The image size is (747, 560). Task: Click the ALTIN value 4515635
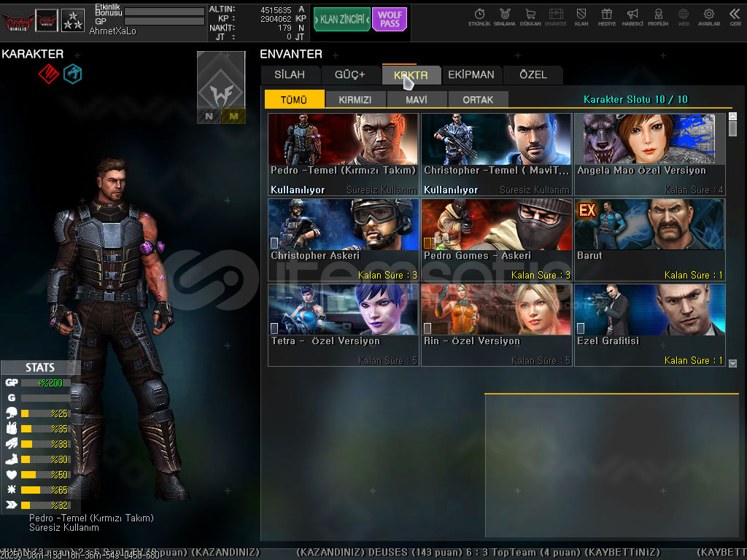pyautogui.click(x=276, y=10)
